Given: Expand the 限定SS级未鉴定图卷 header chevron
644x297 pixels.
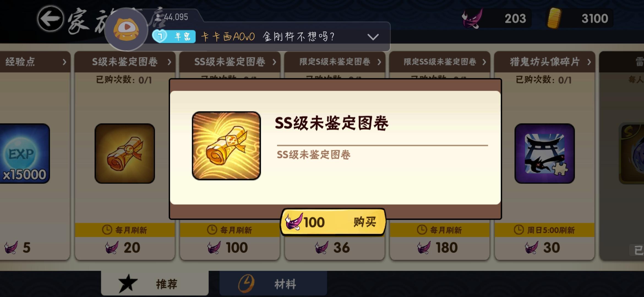Looking at the screenshot, I should (484, 62).
